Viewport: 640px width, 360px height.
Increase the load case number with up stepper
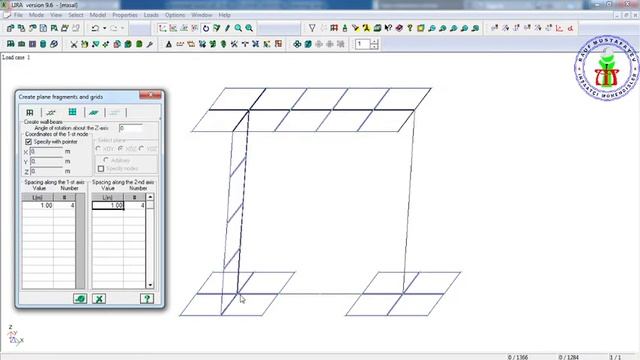[374, 41]
